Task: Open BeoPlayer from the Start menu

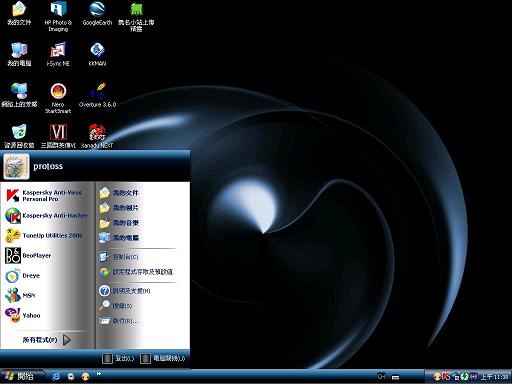Action: (29, 256)
